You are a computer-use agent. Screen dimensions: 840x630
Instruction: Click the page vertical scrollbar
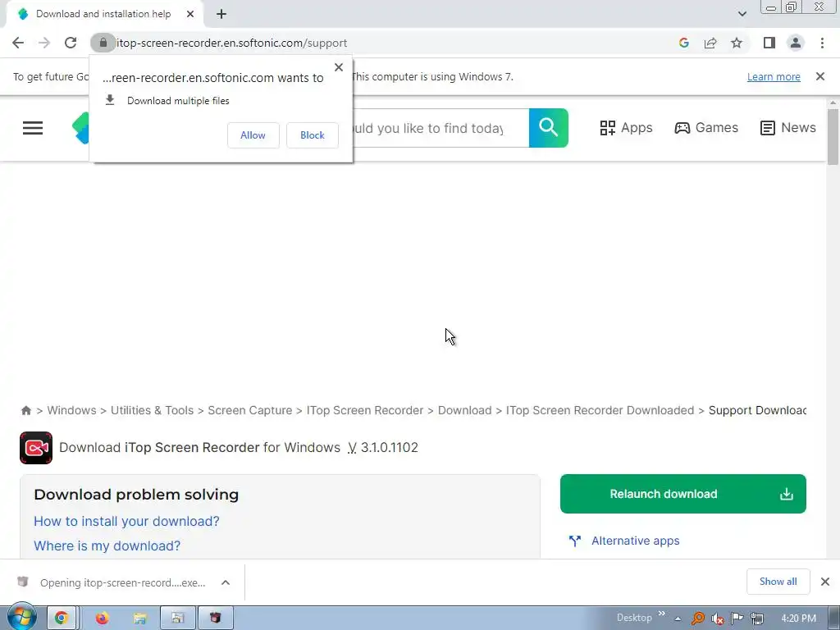tap(833, 137)
